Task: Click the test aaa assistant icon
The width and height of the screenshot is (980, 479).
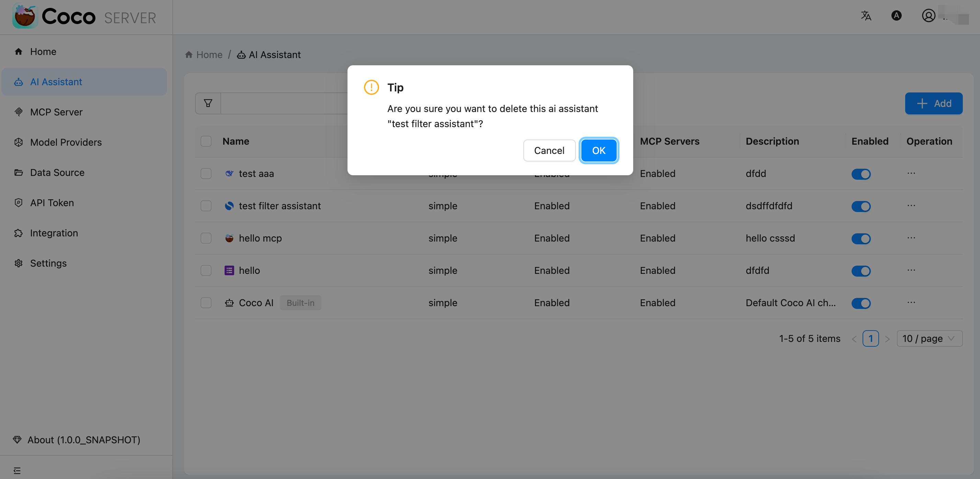Action: 229,174
